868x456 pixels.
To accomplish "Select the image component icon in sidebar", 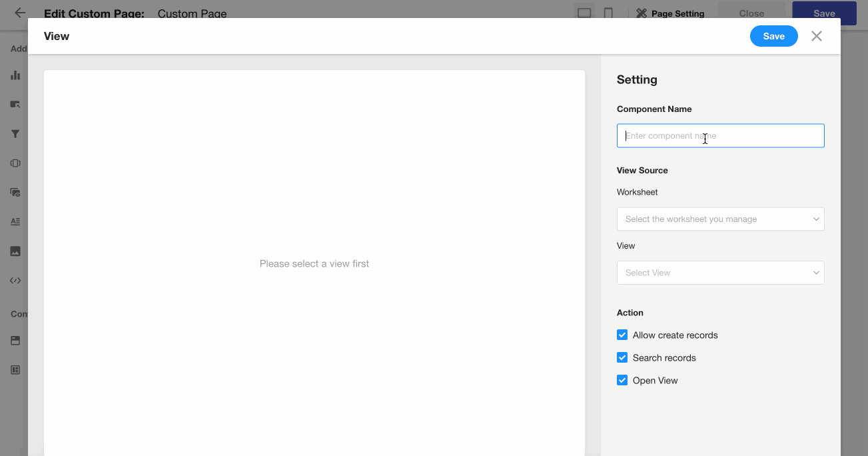I will pyautogui.click(x=15, y=251).
